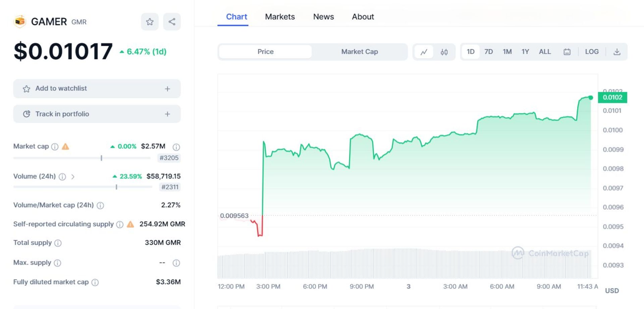Screen dimensions: 644x309
Task: Expand the plus on Track in portfolio
Action: [x=167, y=114]
